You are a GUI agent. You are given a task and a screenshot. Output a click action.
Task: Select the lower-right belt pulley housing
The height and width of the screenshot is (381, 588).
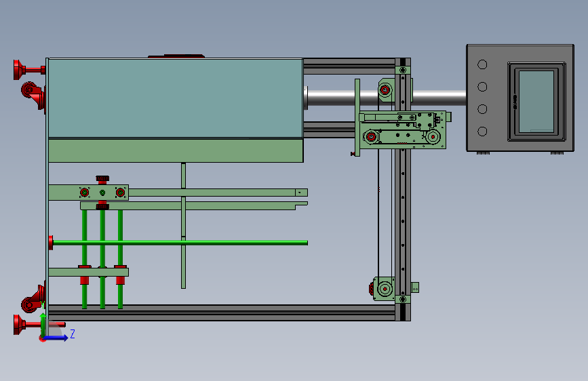[x=385, y=289]
